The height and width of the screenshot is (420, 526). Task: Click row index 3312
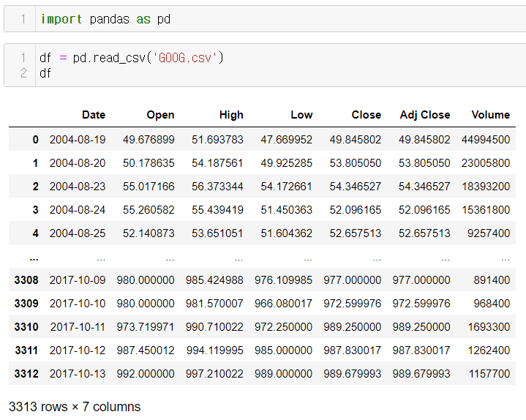tap(26, 374)
